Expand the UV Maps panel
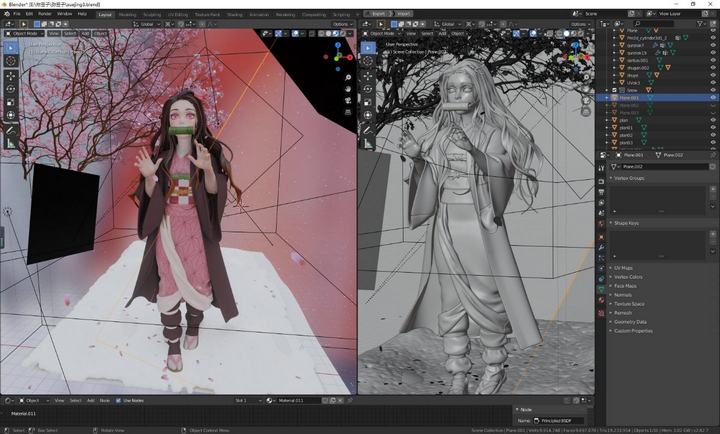720x434 pixels. pyautogui.click(x=623, y=268)
